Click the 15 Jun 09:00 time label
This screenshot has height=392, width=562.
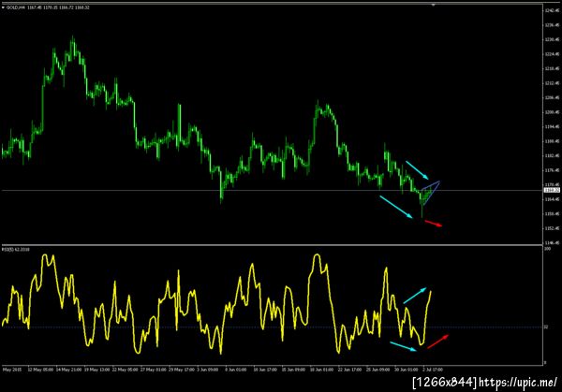293,370
